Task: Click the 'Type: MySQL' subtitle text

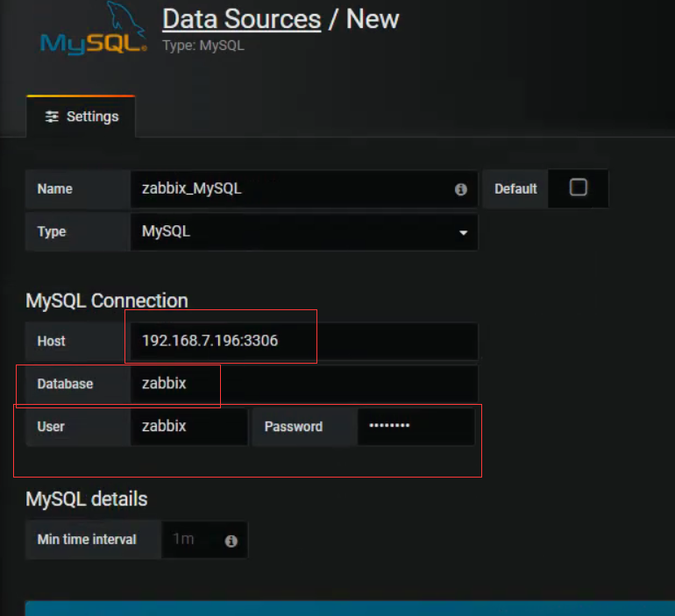Action: coord(203,46)
